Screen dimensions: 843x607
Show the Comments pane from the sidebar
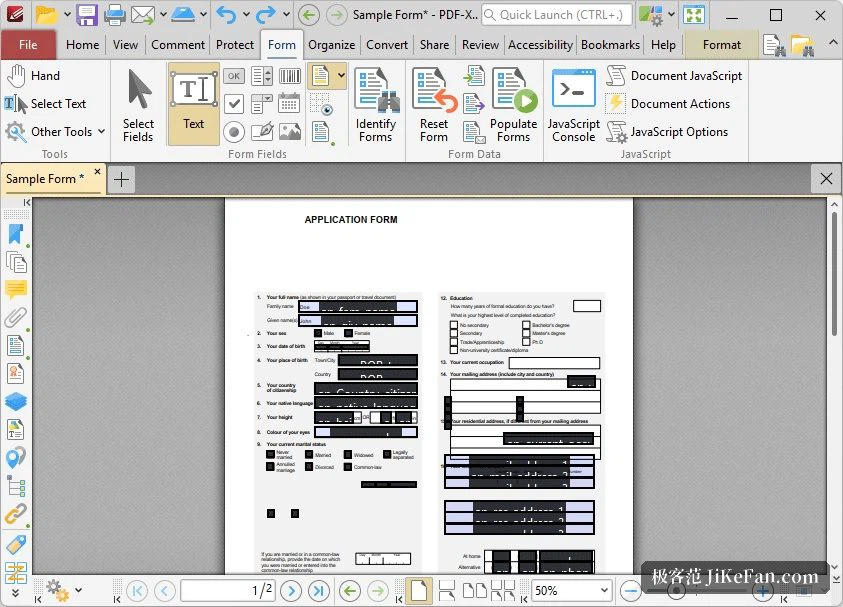point(16,290)
